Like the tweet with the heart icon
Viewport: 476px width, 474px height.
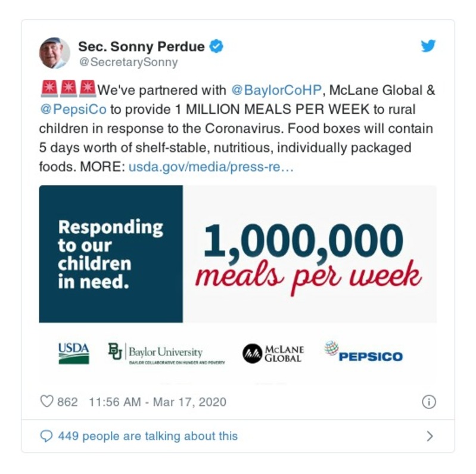46,402
